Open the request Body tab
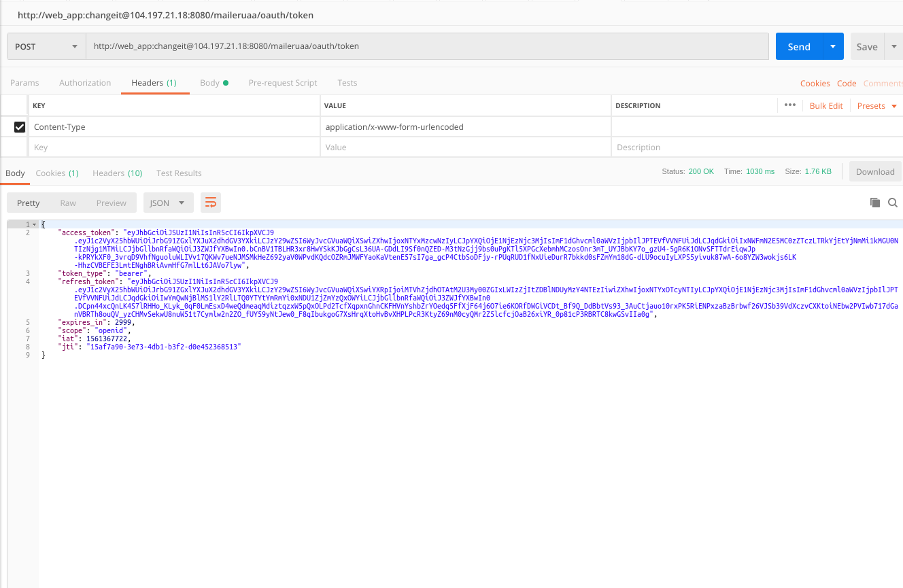 (x=211, y=82)
